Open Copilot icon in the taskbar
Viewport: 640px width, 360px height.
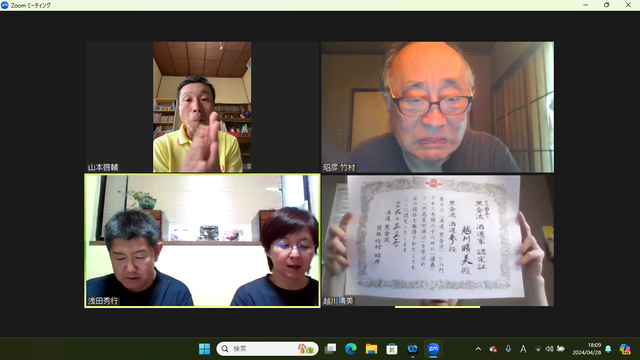click(x=625, y=349)
